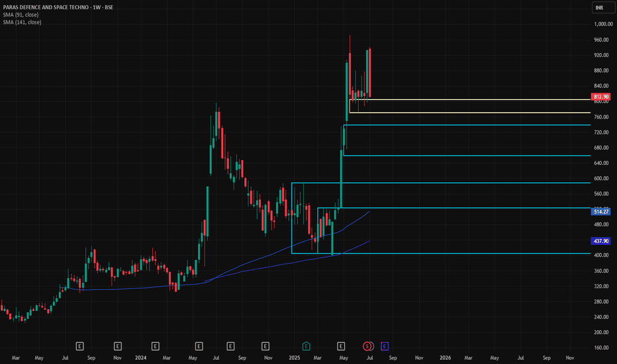The height and width of the screenshot is (364, 617).
Task: Click the 960.00 price scale label
Action: [x=601, y=40]
